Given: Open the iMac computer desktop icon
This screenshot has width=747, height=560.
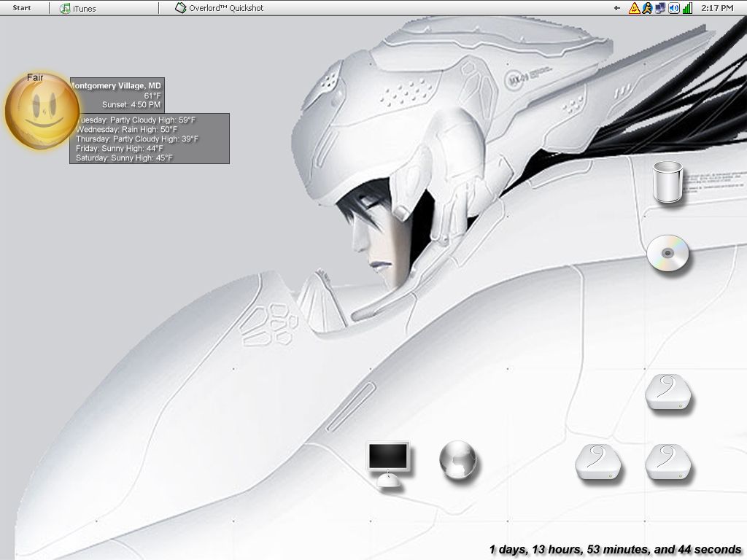Looking at the screenshot, I should (387, 464).
